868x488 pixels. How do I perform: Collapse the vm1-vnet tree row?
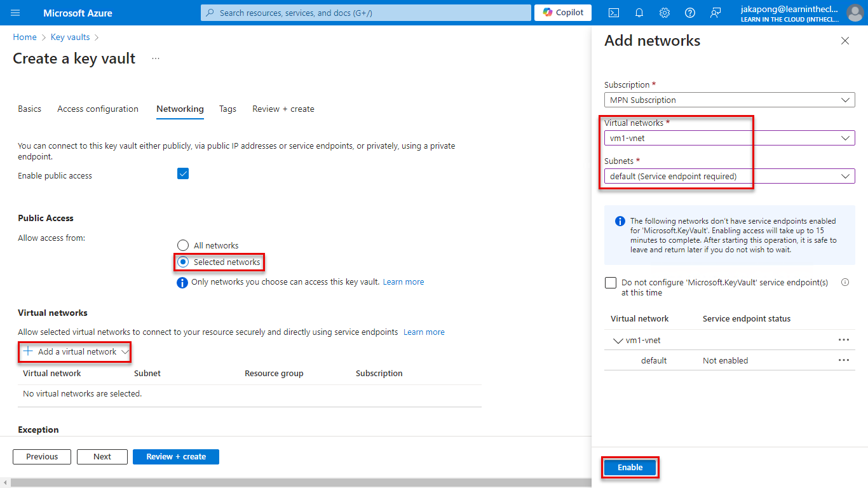click(x=618, y=341)
